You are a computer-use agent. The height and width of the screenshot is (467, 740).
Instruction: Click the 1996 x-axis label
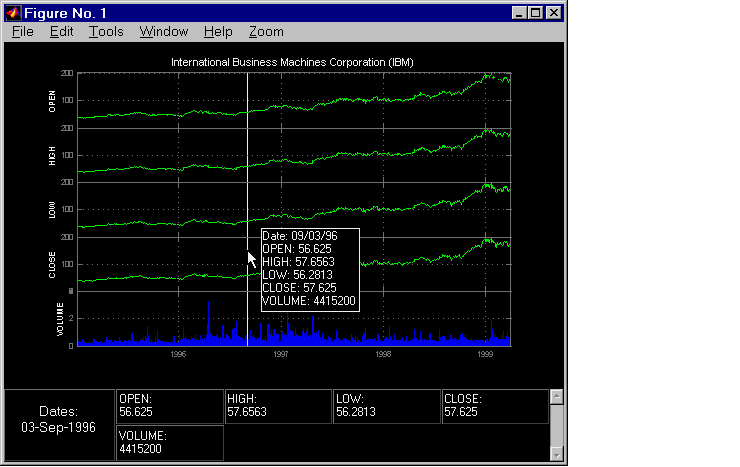pos(178,354)
